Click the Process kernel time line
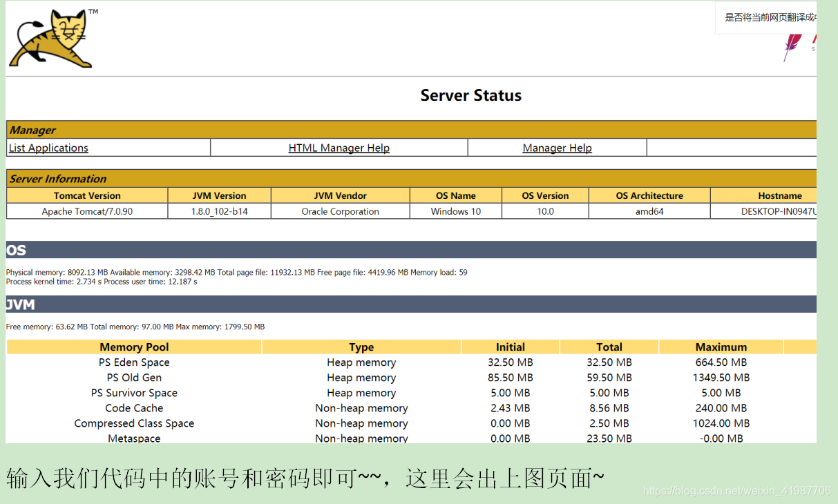The height and width of the screenshot is (504, 838). [102, 282]
